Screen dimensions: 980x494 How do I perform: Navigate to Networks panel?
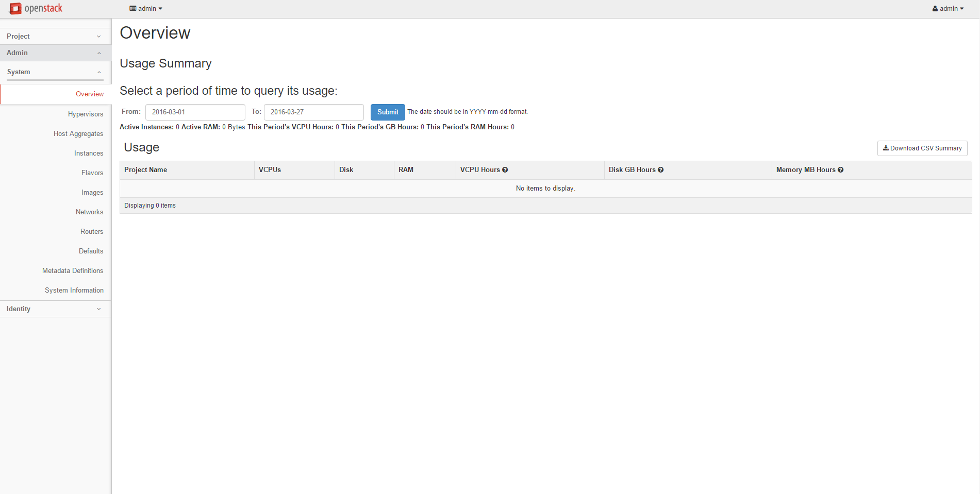point(90,212)
